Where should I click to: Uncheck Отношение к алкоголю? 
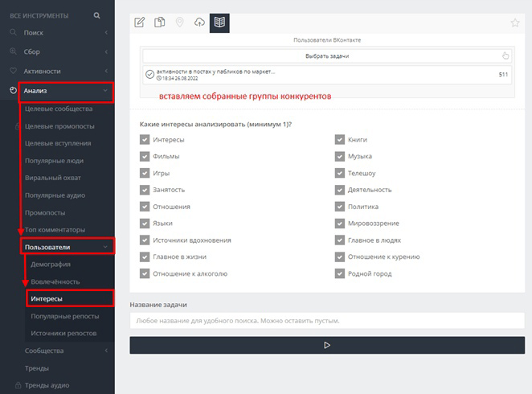coord(145,273)
